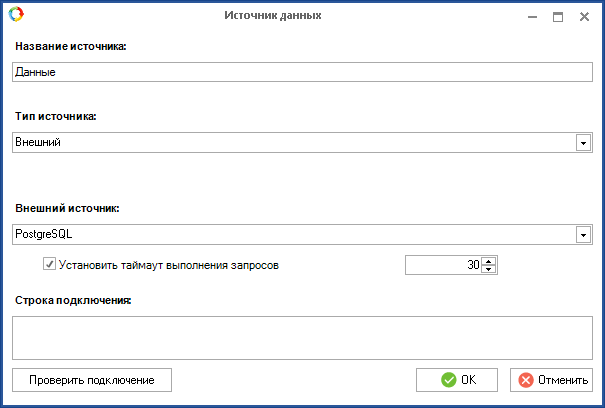
Task: Confirm with the OK button
Action: tap(457, 380)
